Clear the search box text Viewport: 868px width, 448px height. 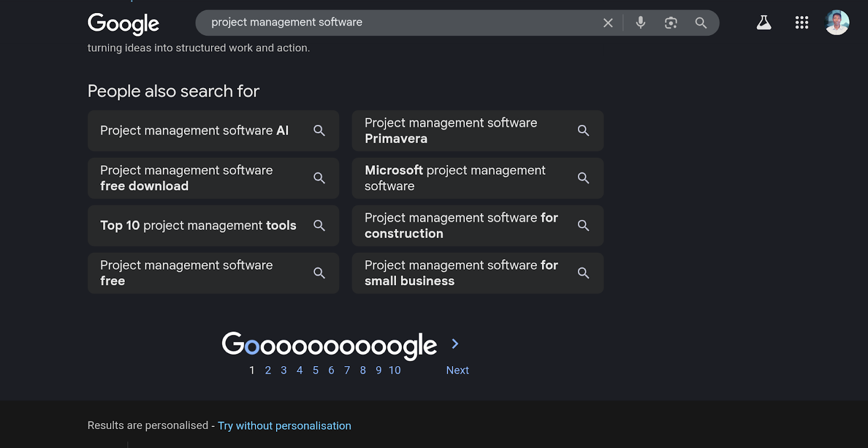click(608, 23)
